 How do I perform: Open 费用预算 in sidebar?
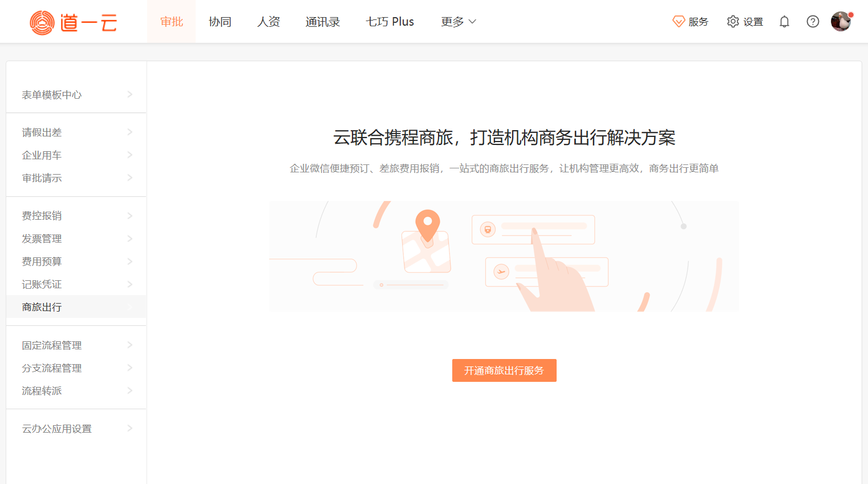pyautogui.click(x=76, y=261)
